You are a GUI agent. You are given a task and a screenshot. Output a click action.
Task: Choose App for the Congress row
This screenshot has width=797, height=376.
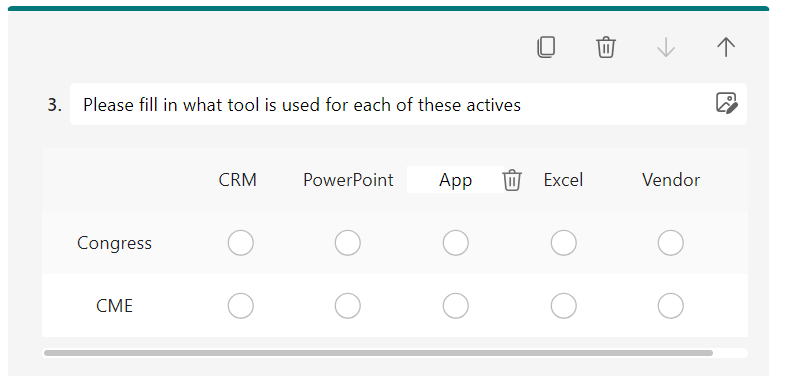(x=455, y=243)
